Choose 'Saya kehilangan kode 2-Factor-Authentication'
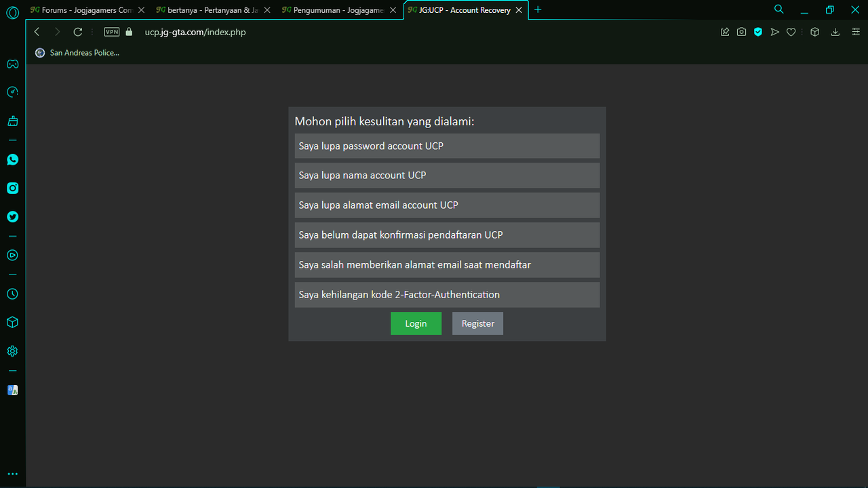The image size is (868, 488). (447, 294)
